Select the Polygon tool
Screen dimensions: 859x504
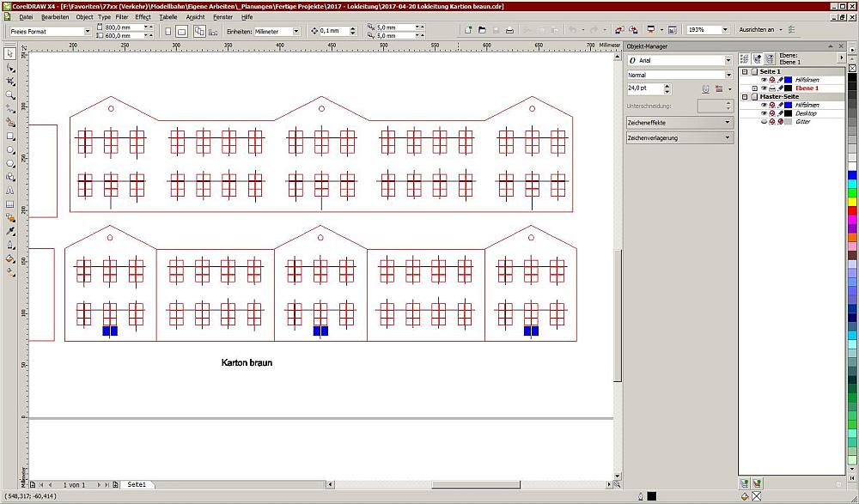coord(9,163)
